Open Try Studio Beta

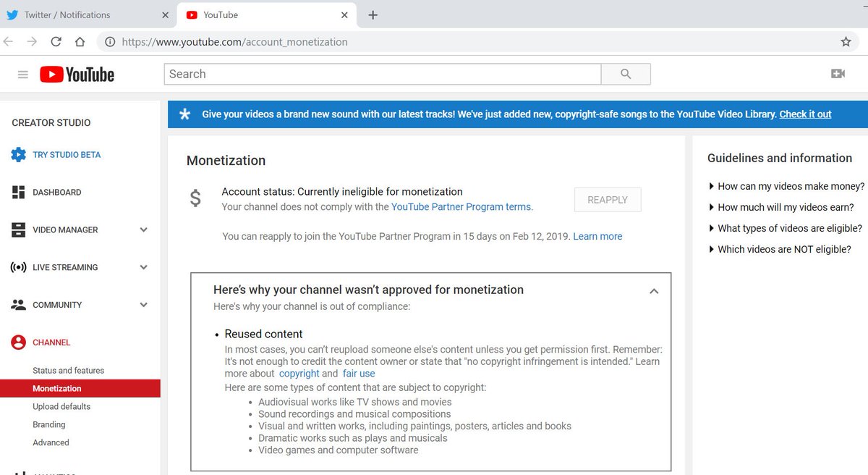[67, 155]
